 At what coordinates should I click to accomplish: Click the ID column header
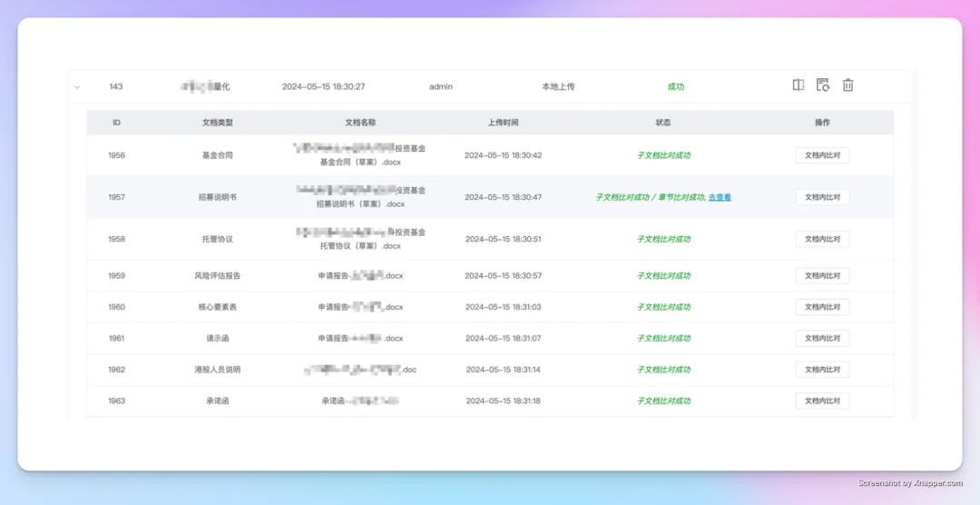click(x=116, y=123)
